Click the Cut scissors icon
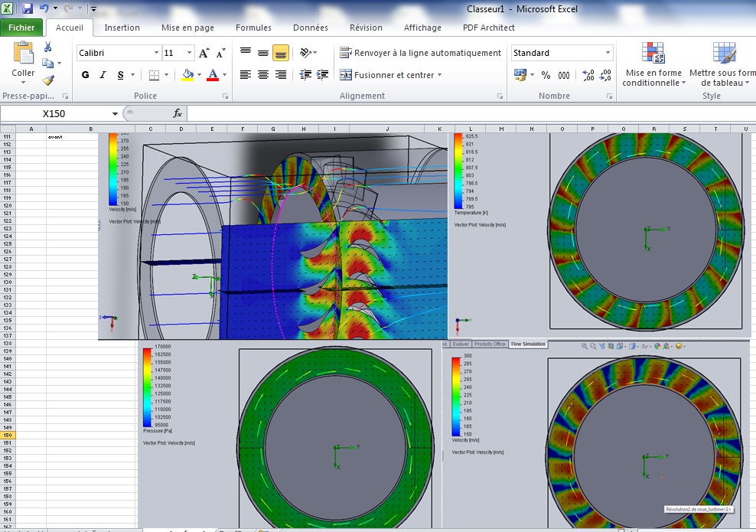Screen dimensions: 756x532 (x=48, y=47)
